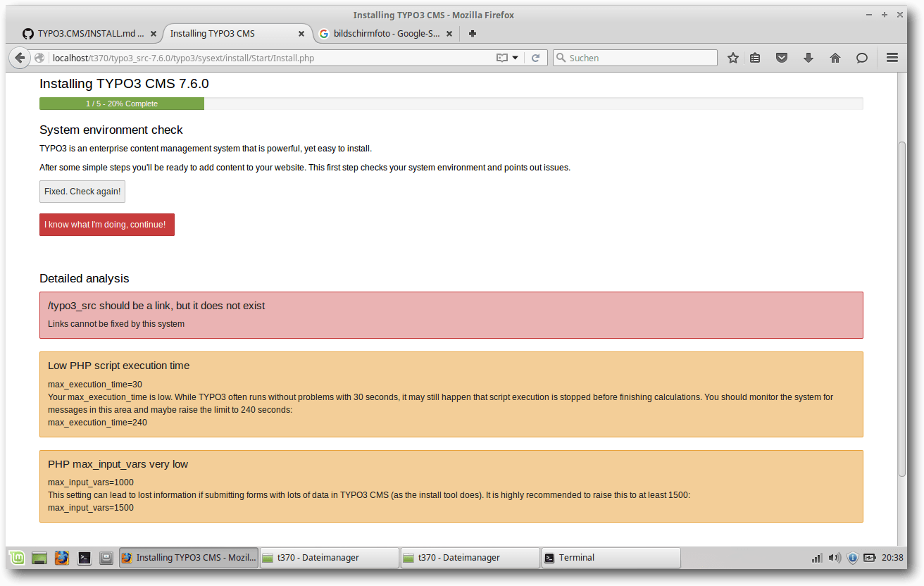Image resolution: width=924 pixels, height=586 pixels.
Task: Click the Fixed. Check again! button
Action: click(82, 192)
